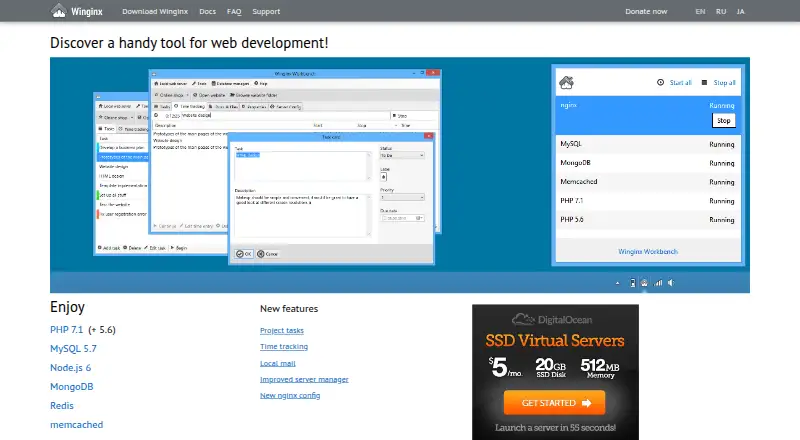Screen dimensions: 800x440
Task: Click Open website in the Workbench toolbar
Action: tap(209, 95)
